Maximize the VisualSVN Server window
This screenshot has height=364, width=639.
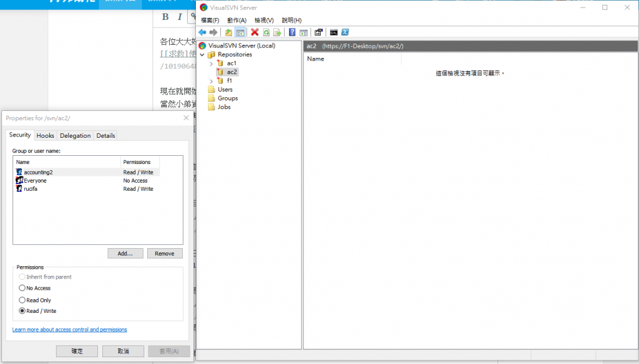point(605,7)
